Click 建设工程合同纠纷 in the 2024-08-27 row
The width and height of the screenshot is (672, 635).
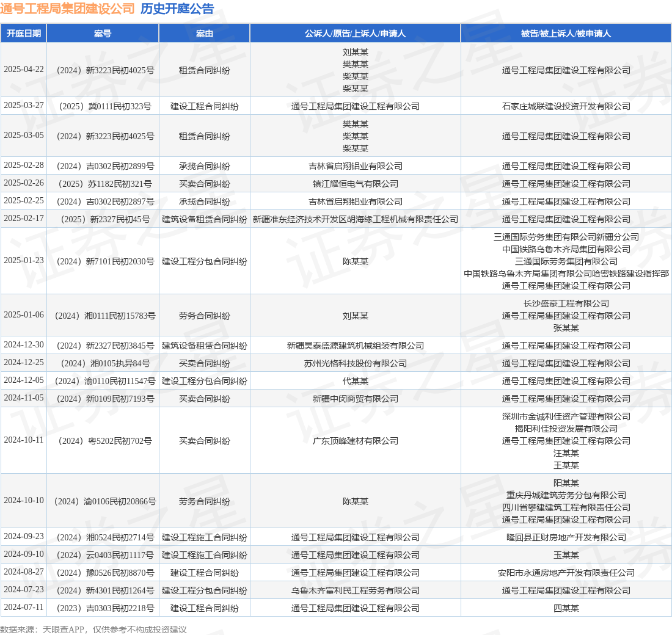[x=205, y=573]
